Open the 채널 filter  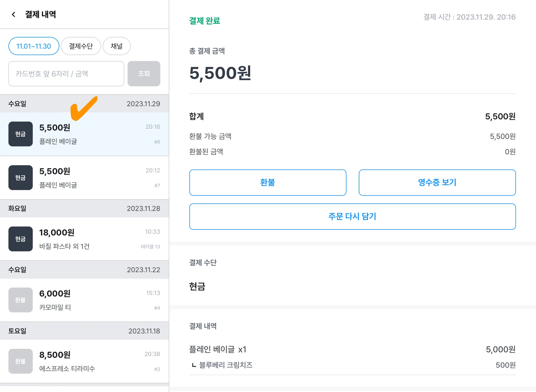(116, 46)
